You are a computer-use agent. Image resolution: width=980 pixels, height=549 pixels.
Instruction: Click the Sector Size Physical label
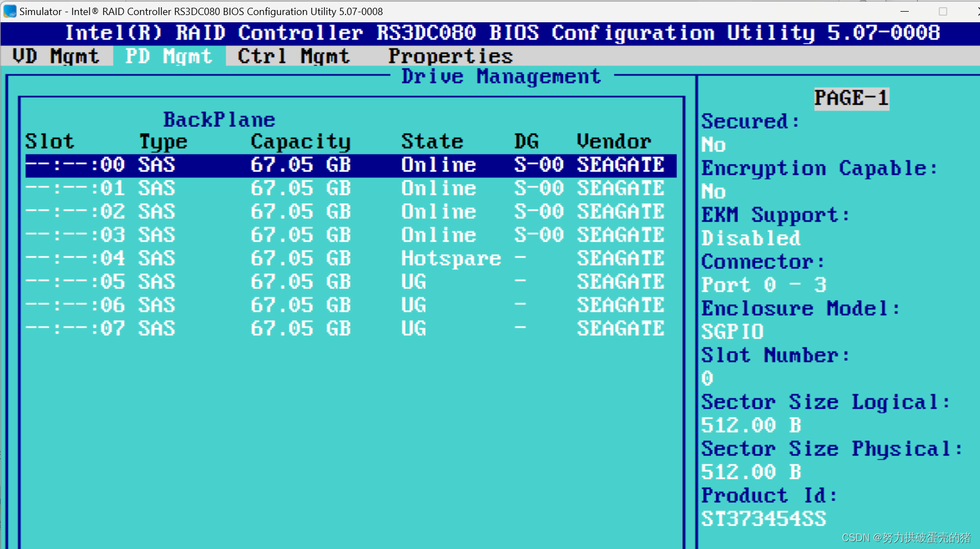point(831,449)
